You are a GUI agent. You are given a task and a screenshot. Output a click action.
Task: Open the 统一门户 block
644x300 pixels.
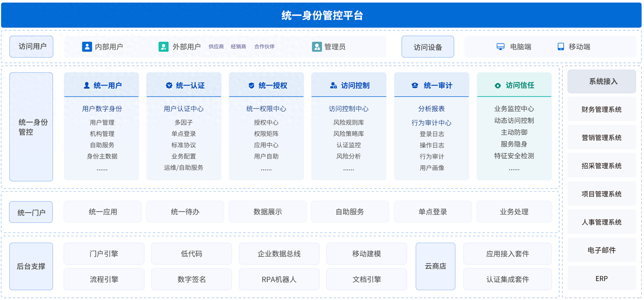31,212
